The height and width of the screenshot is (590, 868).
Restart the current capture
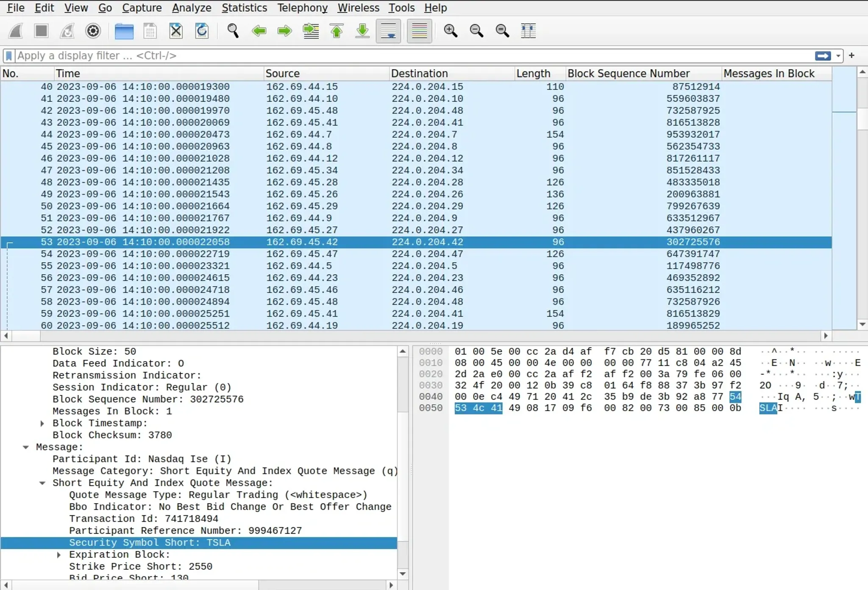tap(67, 31)
